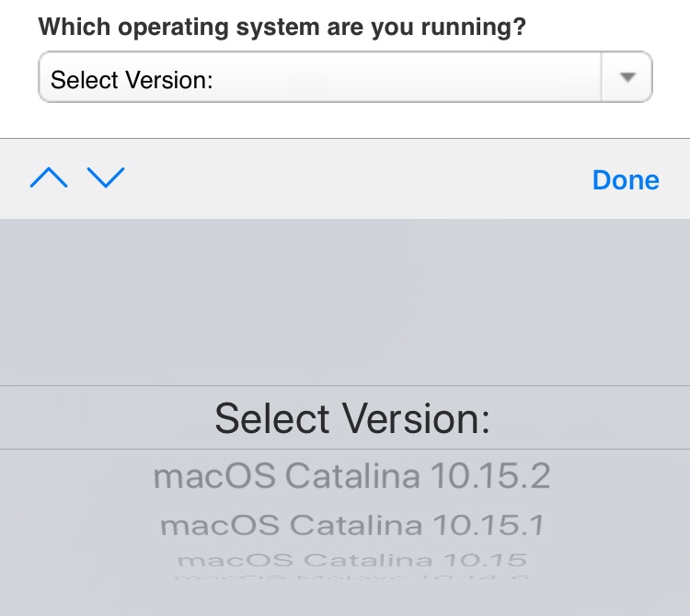Tap the down chevron for next field

(106, 178)
